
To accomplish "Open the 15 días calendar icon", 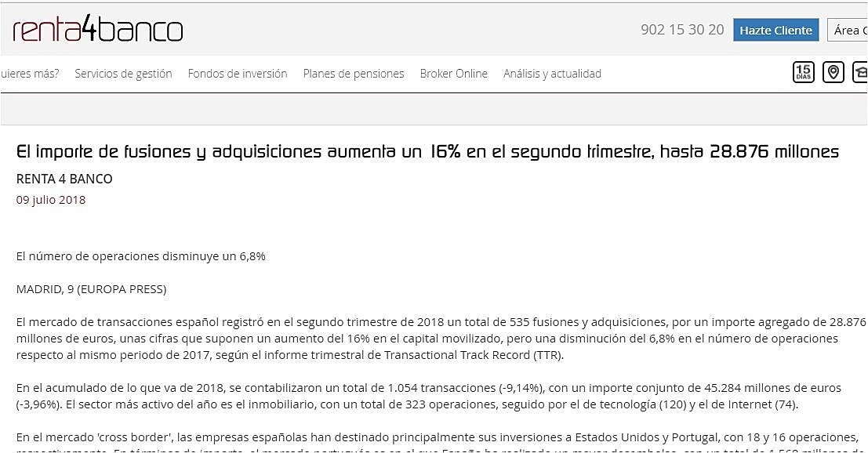I will 803,72.
